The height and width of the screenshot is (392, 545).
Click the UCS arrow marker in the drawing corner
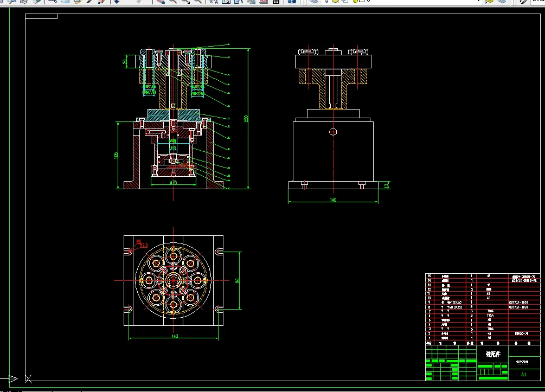pyautogui.click(x=13, y=379)
